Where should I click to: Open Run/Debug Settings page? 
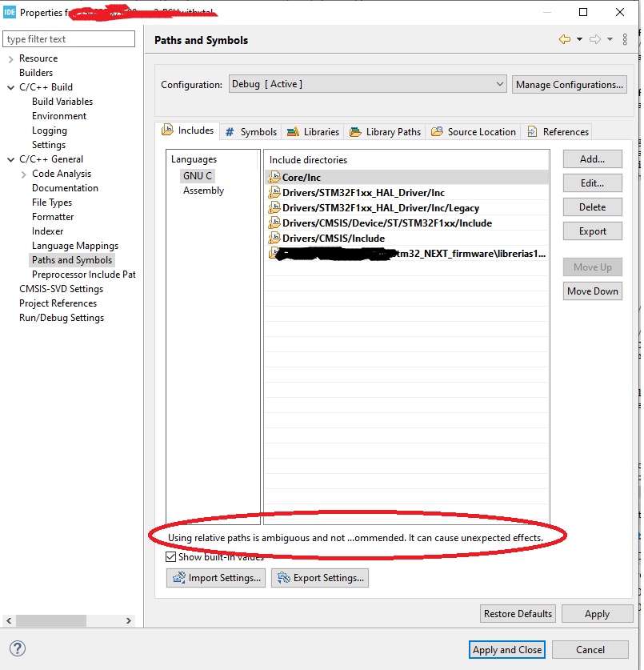[x=62, y=318]
